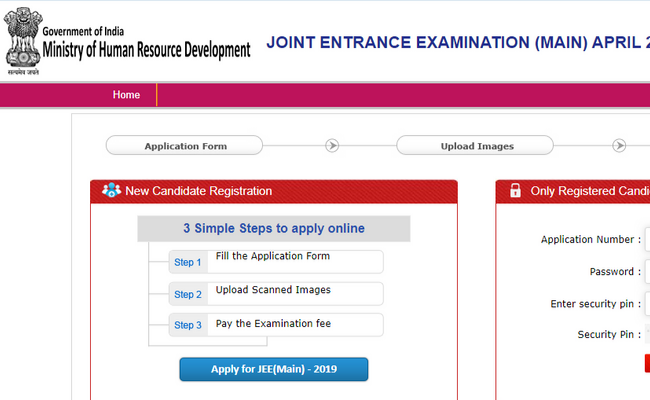Click the Step 1 label

[188, 263]
